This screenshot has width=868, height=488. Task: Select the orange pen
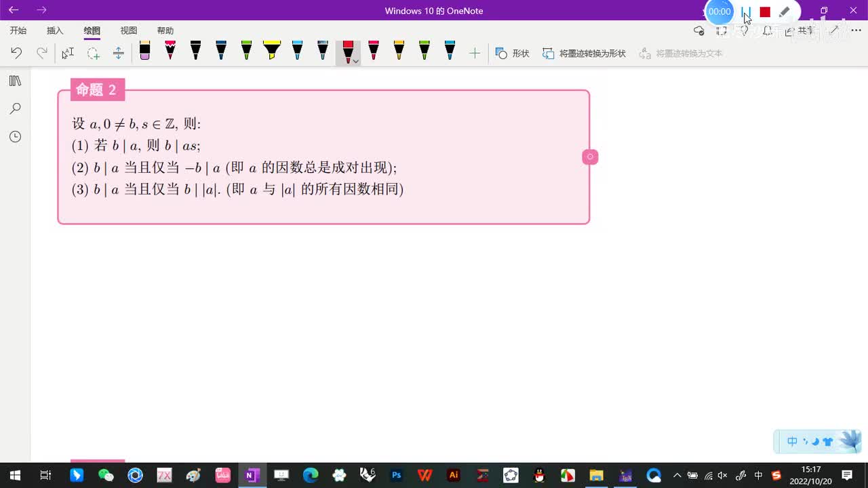(x=399, y=51)
